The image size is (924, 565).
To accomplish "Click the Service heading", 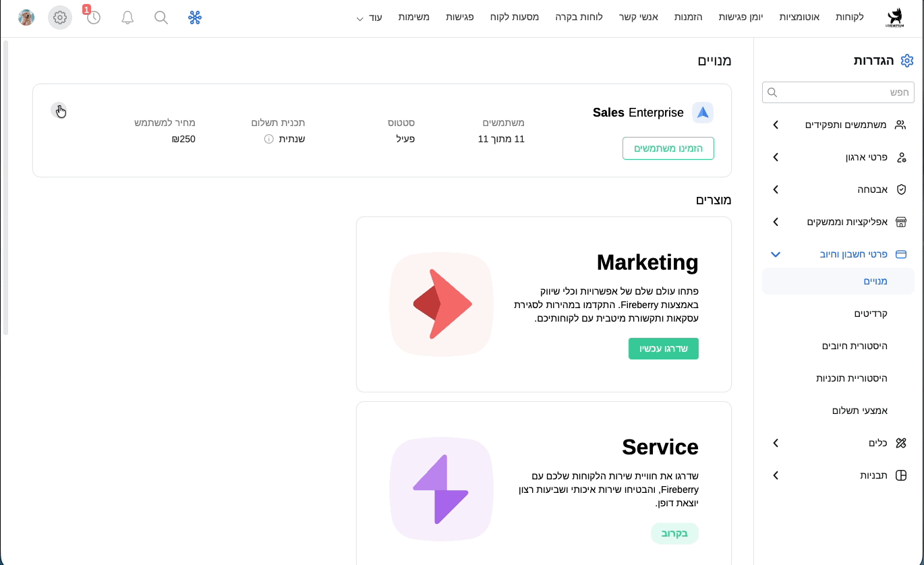I will (x=660, y=447).
